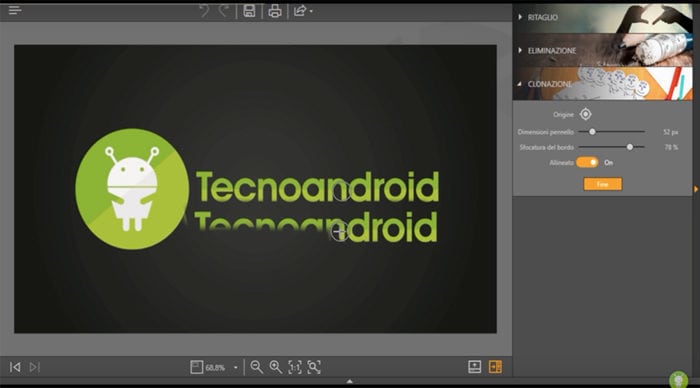Toggle the orange side panel layout icon
The height and width of the screenshot is (388, 700).
(495, 367)
